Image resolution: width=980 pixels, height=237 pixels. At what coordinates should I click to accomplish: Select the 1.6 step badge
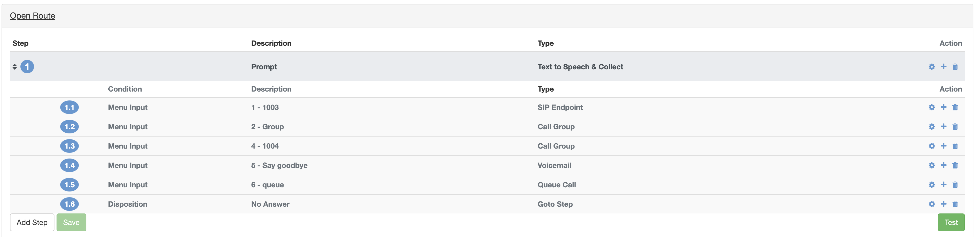(70, 204)
